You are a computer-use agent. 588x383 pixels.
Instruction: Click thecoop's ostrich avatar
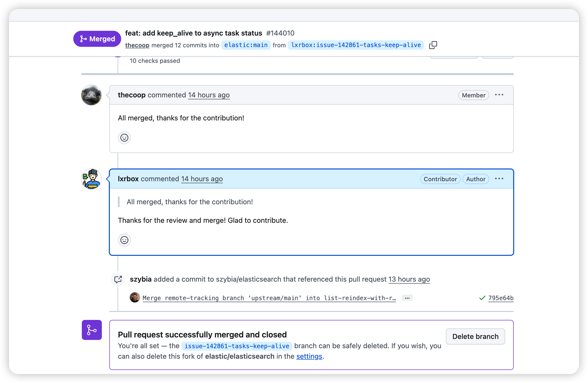pos(91,95)
